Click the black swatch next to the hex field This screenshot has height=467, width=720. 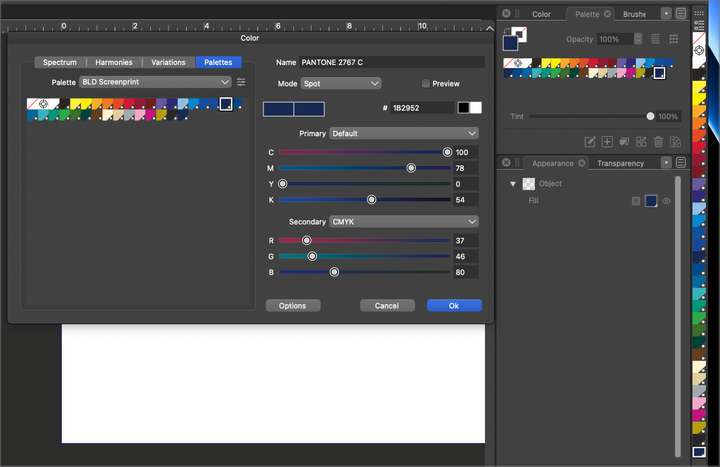(463, 107)
